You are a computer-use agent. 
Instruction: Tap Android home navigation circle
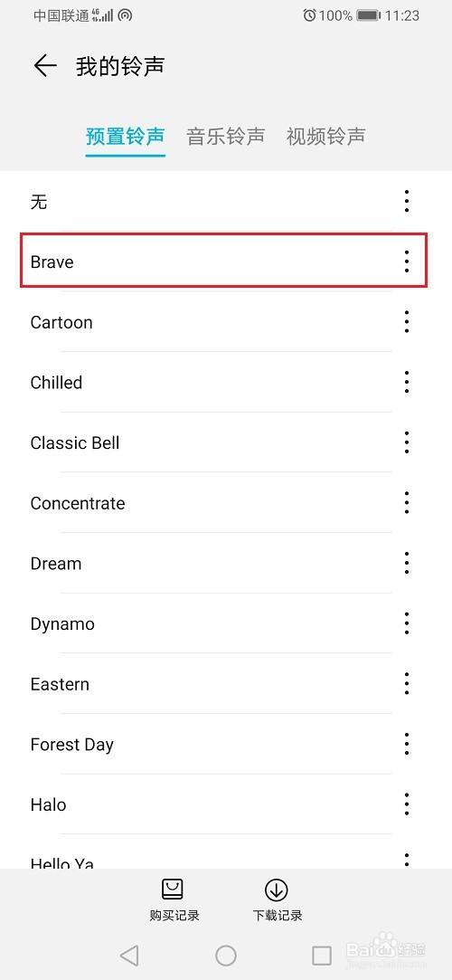(x=225, y=955)
